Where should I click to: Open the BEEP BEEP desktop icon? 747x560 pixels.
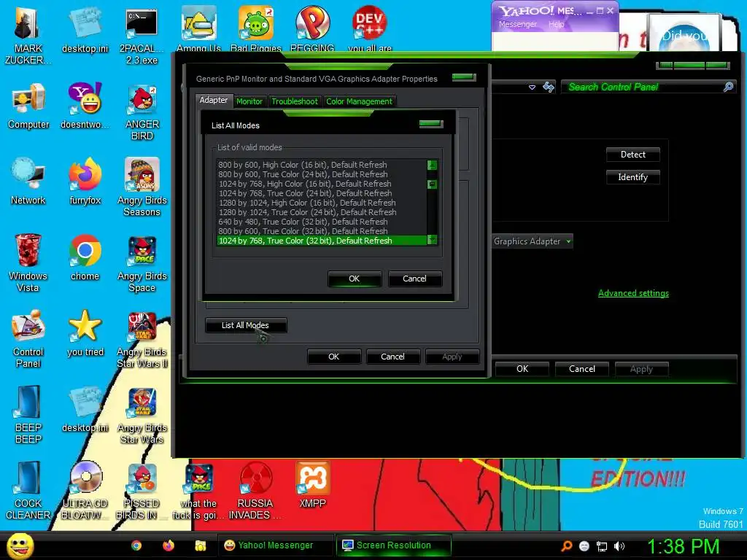tap(28, 414)
